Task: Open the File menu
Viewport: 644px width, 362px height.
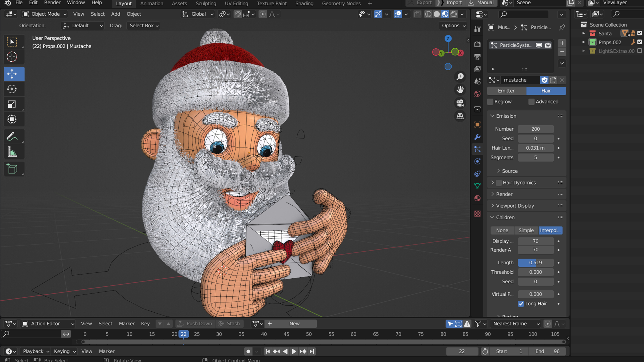Action: [19, 3]
